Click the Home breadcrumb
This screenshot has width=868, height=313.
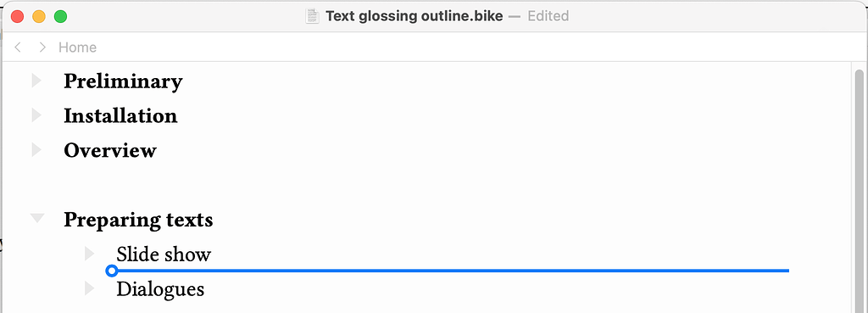pos(77,48)
